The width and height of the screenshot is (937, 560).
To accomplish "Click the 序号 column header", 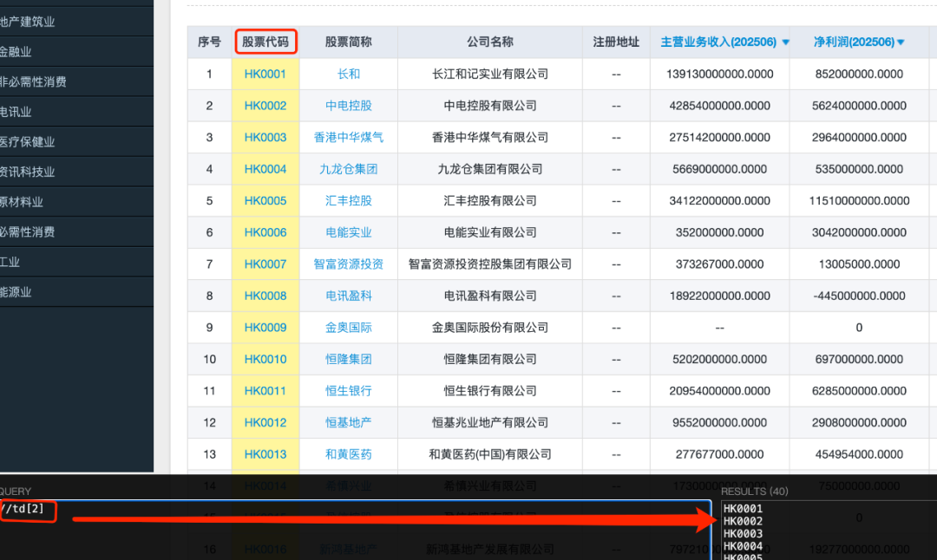I will (x=209, y=42).
